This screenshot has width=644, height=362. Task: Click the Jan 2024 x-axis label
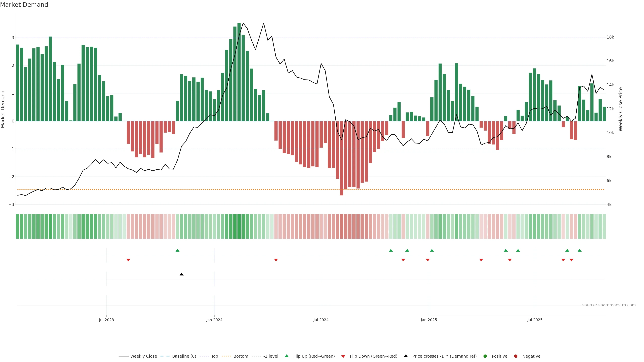coord(214,320)
